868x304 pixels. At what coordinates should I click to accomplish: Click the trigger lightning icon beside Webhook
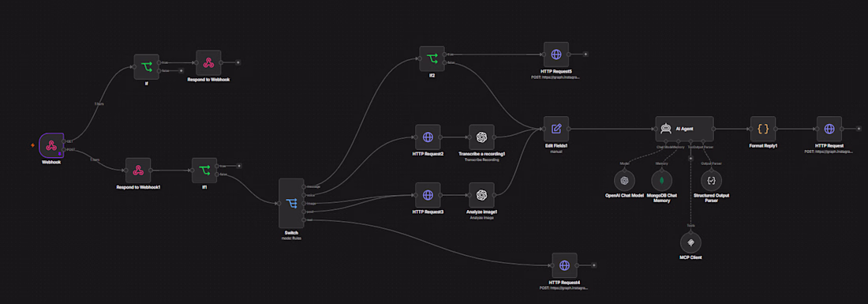32,145
